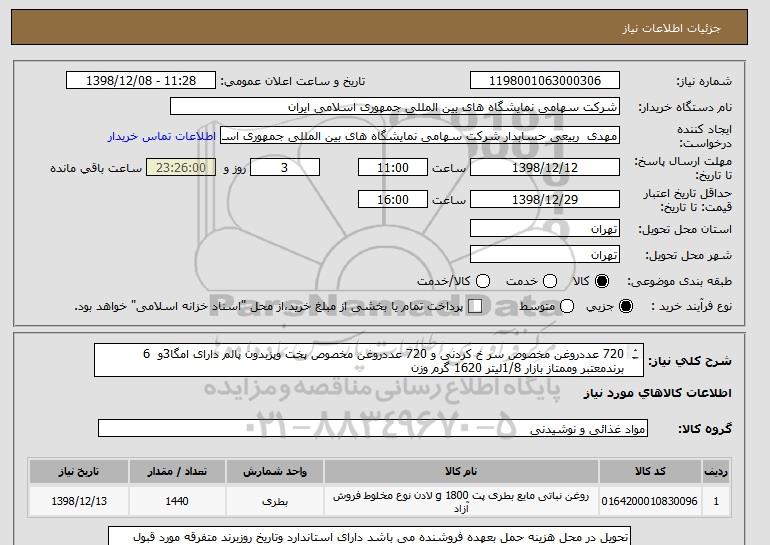
Task: Click the شرح کلی نیاز label
Action: 690,361
